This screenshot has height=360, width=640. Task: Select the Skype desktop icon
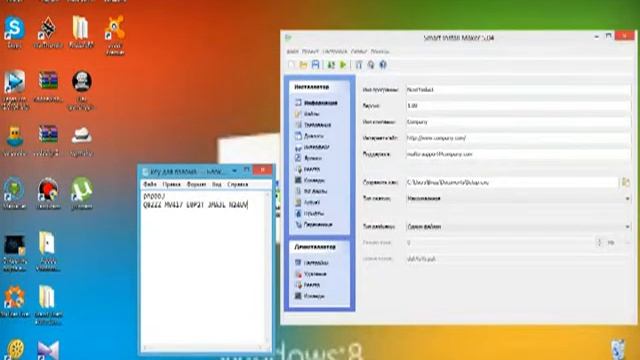(x=14, y=32)
